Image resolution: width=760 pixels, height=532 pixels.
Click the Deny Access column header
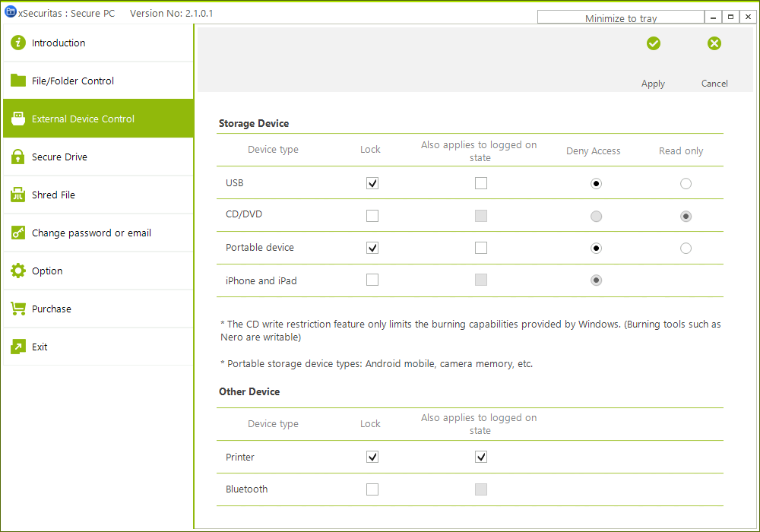(594, 151)
